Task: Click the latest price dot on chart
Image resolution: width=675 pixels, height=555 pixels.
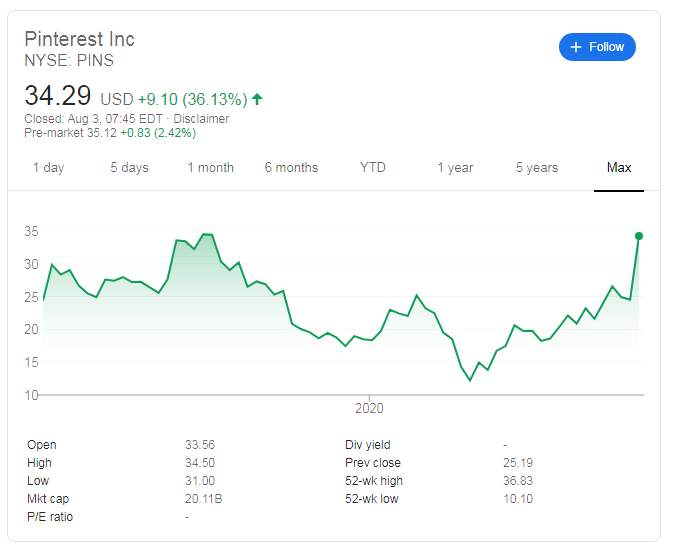Action: point(639,236)
